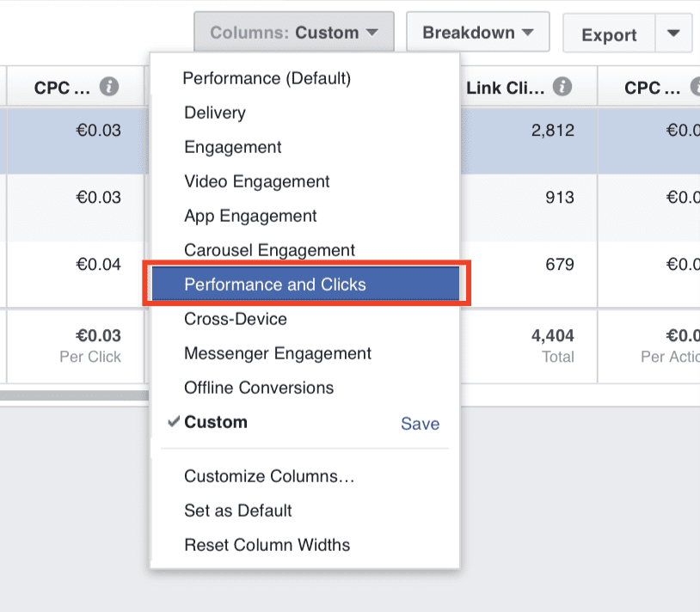This screenshot has width=700, height=612.
Task: Choose Offline Conversions preset
Action: coord(259,387)
